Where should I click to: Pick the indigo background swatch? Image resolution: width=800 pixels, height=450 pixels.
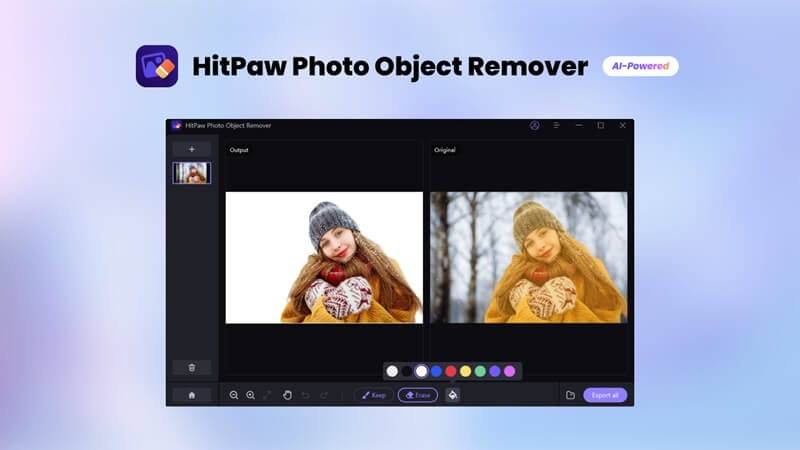(495, 371)
